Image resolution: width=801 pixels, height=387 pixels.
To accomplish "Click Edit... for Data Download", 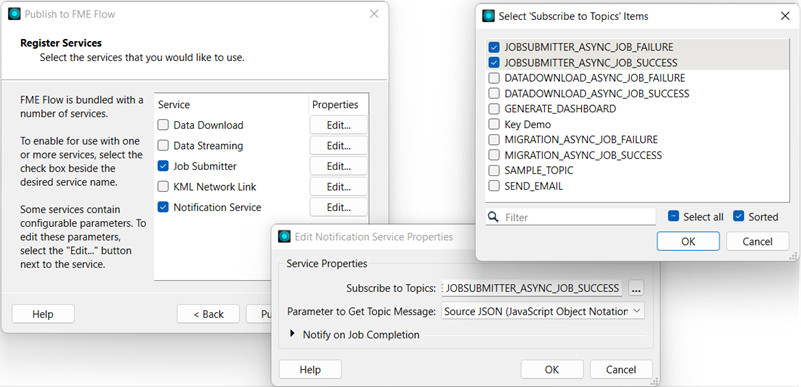I will point(339,125).
